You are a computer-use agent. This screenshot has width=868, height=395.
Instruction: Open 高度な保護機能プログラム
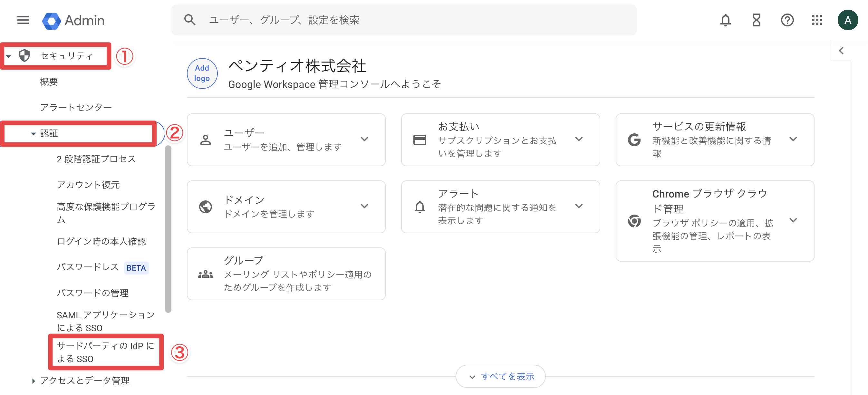tap(106, 213)
